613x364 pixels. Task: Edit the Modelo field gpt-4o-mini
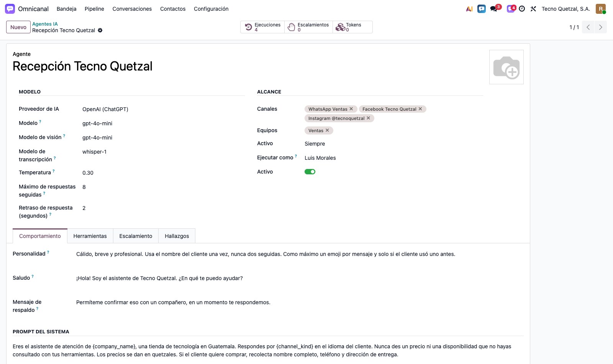click(x=163, y=123)
